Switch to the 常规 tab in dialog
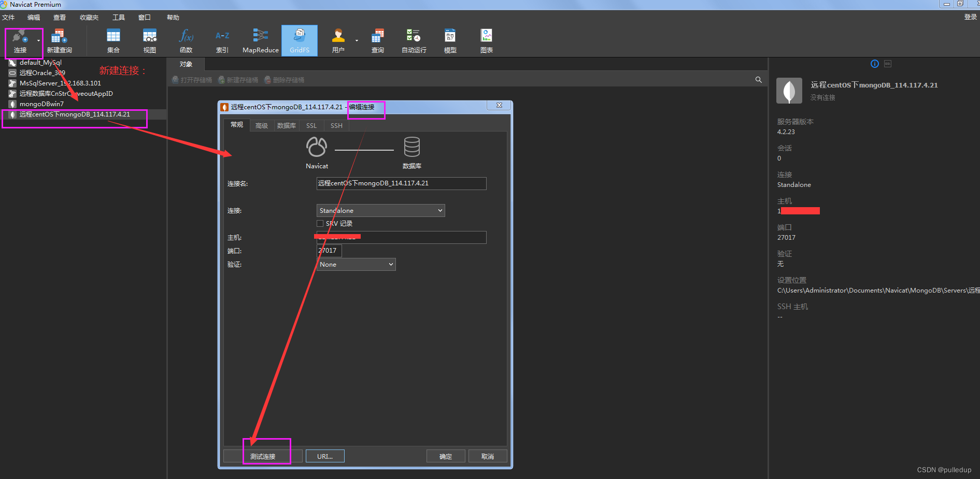This screenshot has width=980, height=479. [237, 125]
